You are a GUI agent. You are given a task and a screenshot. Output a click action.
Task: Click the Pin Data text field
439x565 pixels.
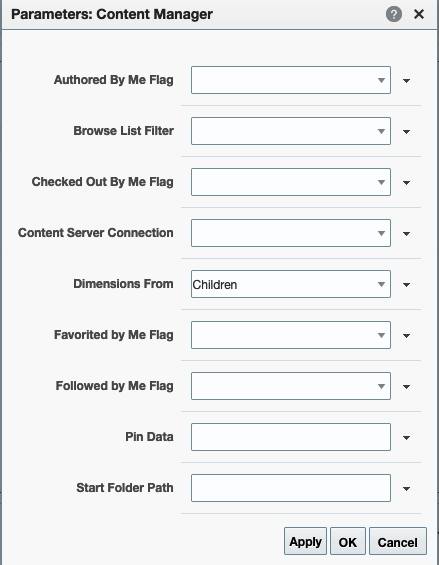[291, 437]
